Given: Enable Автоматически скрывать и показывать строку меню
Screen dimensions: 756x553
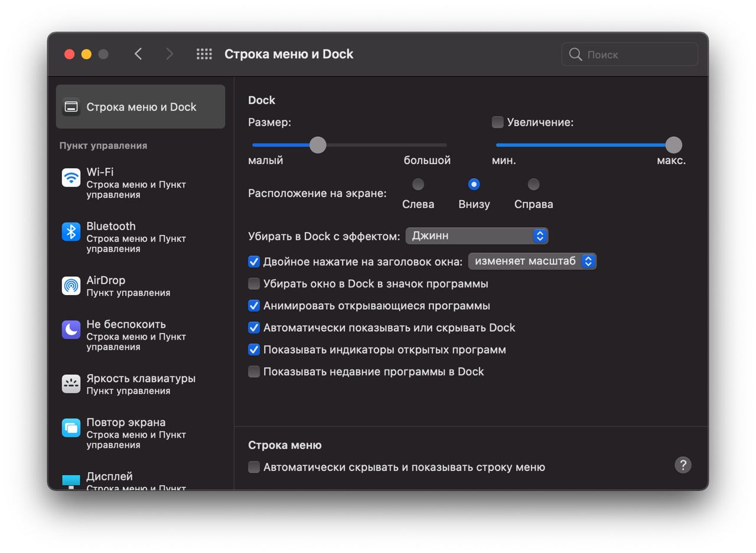Looking at the screenshot, I should [254, 467].
